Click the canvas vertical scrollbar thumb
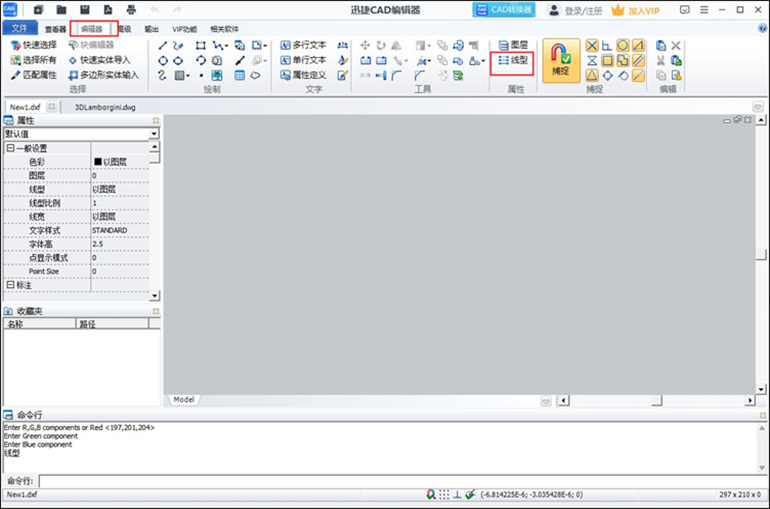This screenshot has height=509, width=770. [x=761, y=254]
